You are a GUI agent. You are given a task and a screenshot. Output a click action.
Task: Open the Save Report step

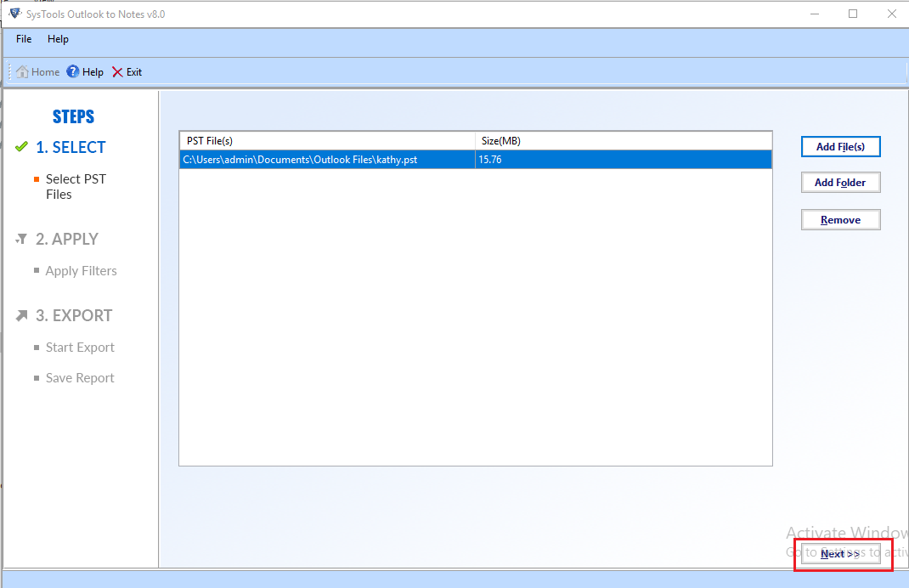[x=80, y=378]
